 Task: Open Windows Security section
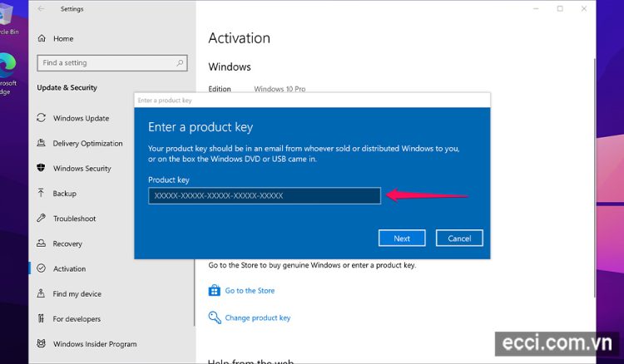(x=82, y=168)
